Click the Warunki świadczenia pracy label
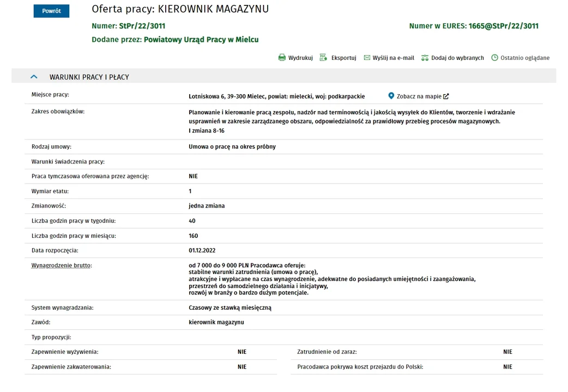This screenshot has height=392, width=568. point(68,162)
